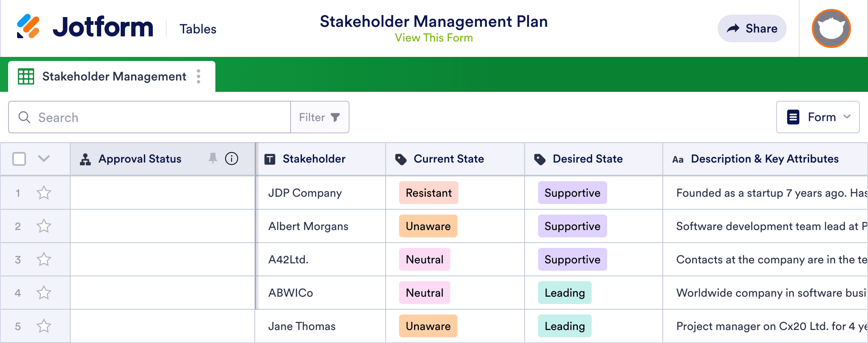Select the Stakeholder Management tab
The height and width of the screenshot is (343, 868).
point(114,76)
